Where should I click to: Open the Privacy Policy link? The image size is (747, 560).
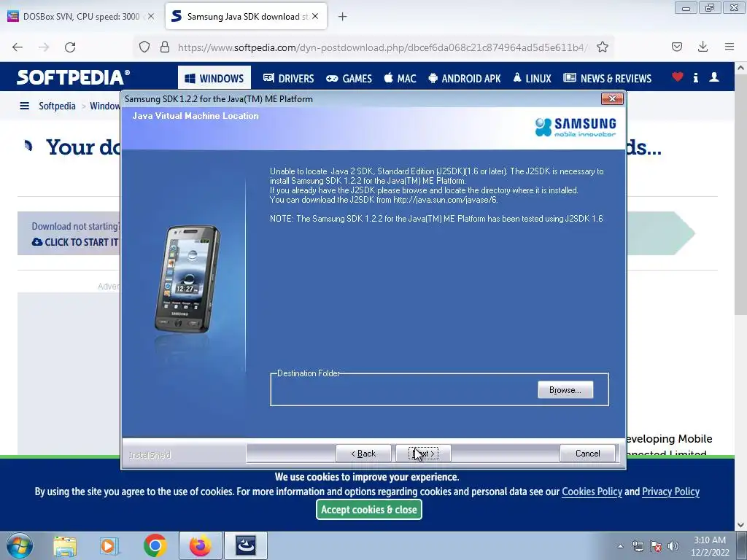click(x=671, y=491)
